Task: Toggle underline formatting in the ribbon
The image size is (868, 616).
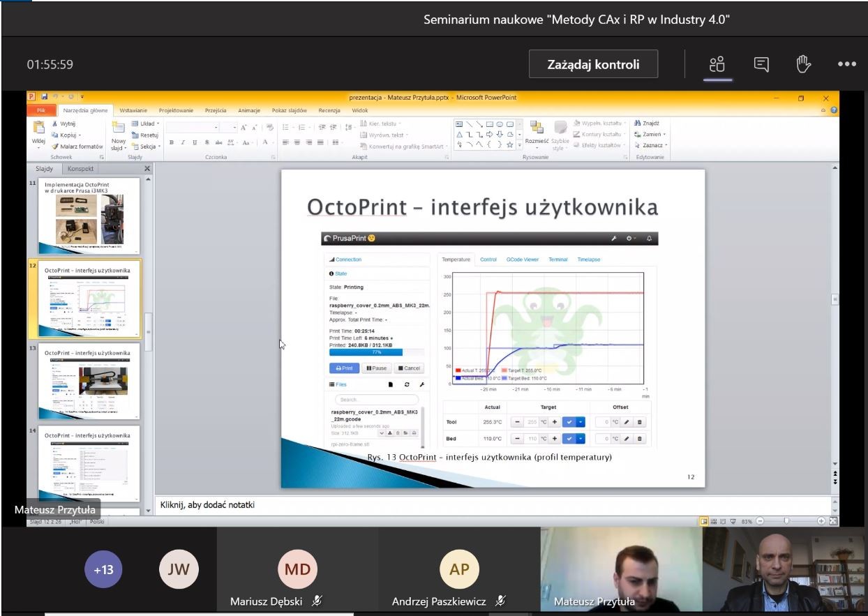Action: click(x=193, y=142)
